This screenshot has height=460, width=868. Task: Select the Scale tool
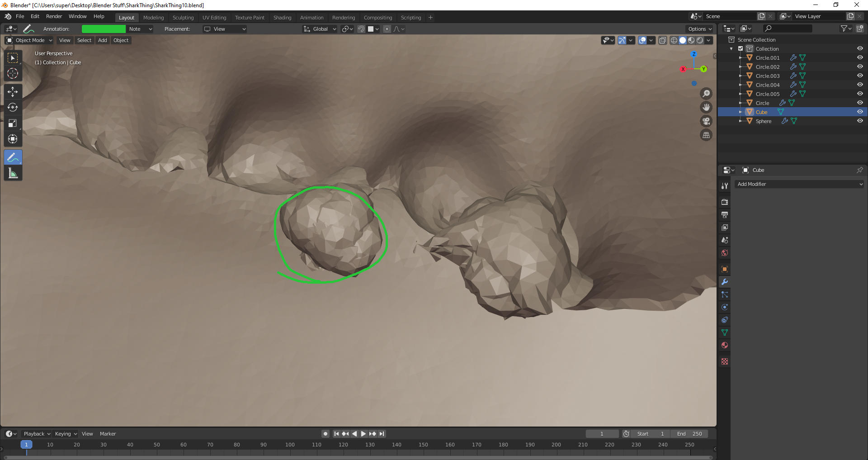(13, 123)
